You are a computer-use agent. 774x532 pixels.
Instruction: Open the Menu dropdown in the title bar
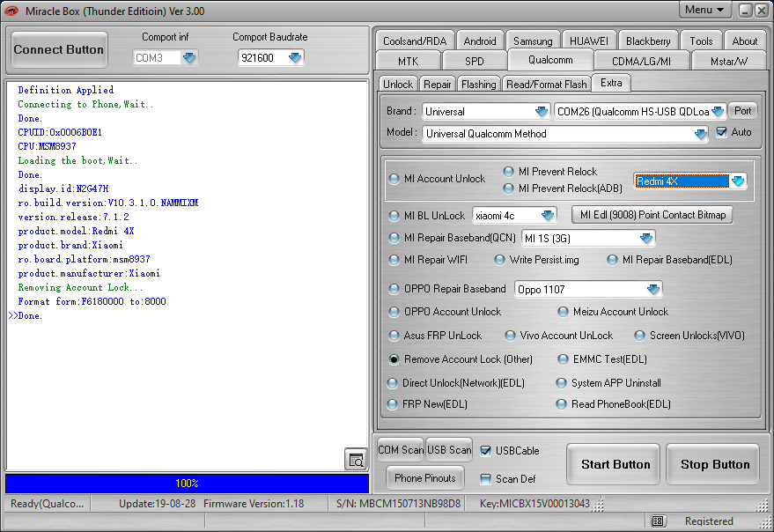[x=705, y=10]
